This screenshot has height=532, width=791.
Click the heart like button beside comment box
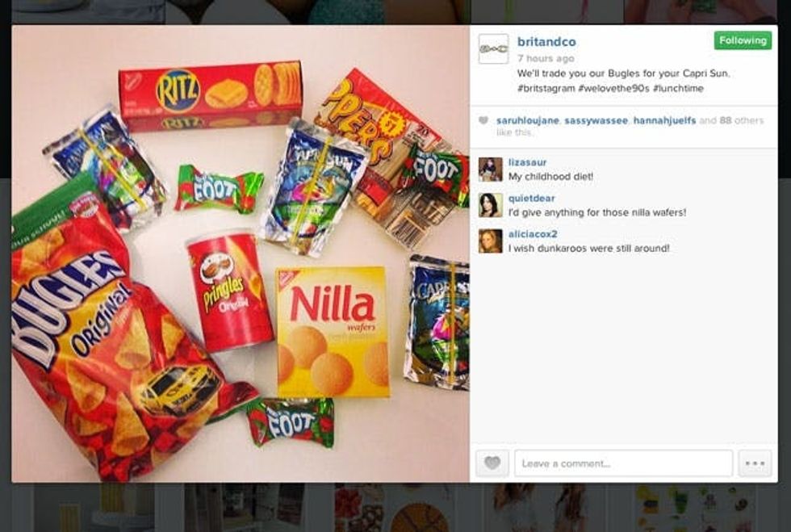point(492,463)
